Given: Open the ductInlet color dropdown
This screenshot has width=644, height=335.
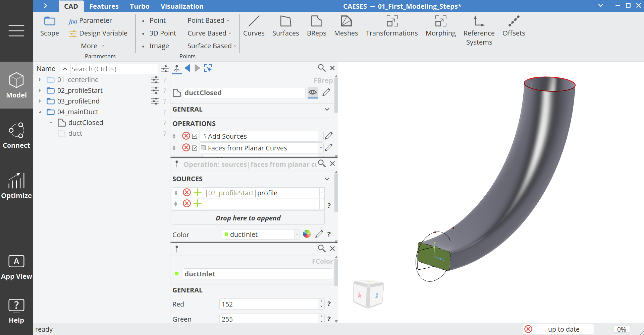Looking at the screenshot, I should click(297, 234).
